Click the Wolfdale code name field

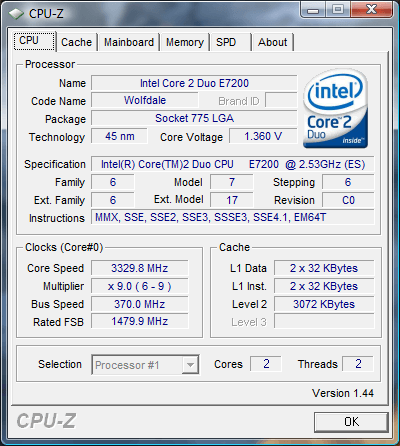click(145, 100)
